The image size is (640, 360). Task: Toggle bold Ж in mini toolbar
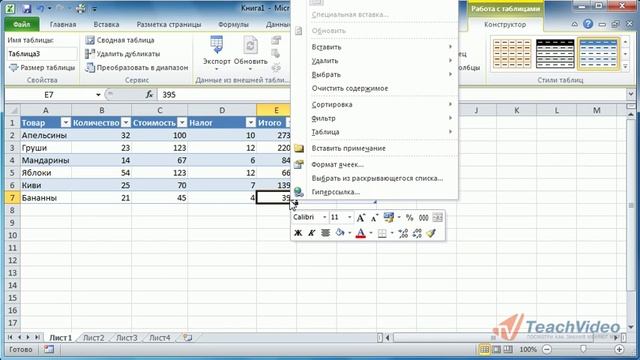coord(298,233)
